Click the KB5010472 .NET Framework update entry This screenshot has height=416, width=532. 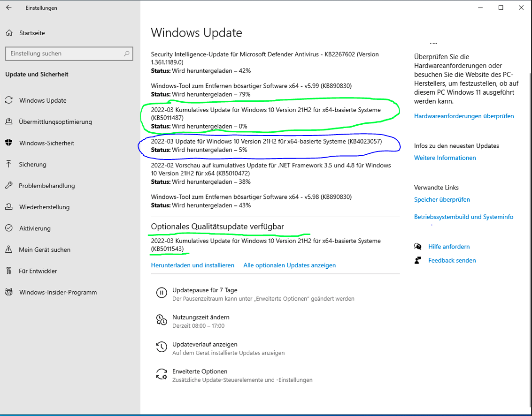click(271, 174)
